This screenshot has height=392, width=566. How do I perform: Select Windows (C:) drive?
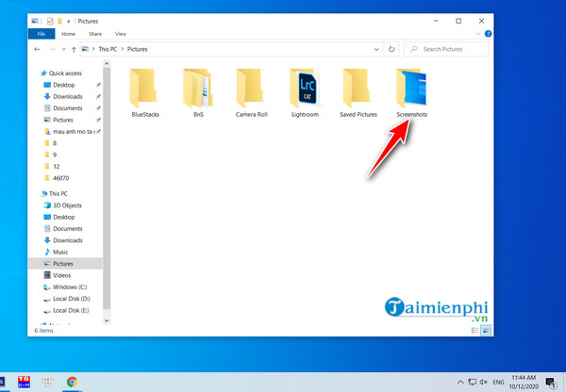point(70,287)
